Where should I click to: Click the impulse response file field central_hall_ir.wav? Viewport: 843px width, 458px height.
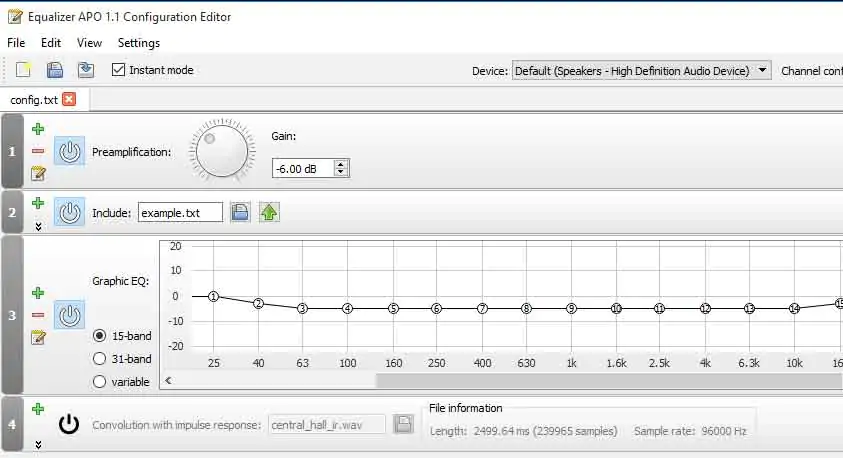pyautogui.click(x=326, y=425)
